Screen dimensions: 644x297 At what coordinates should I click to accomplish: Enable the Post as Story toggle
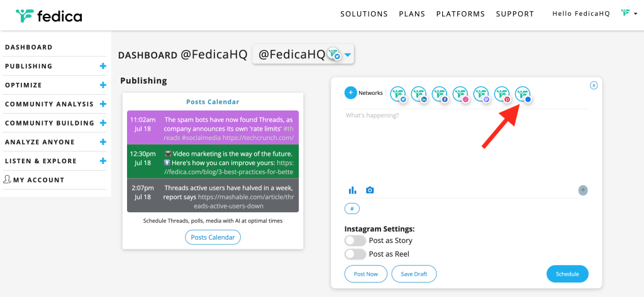tap(355, 240)
